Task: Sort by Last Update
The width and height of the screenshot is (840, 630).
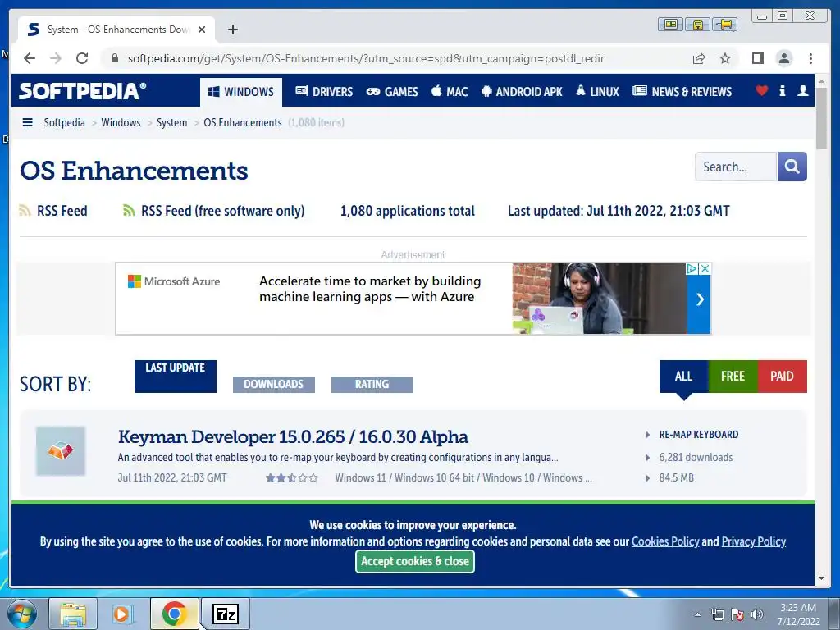Action: (x=176, y=376)
